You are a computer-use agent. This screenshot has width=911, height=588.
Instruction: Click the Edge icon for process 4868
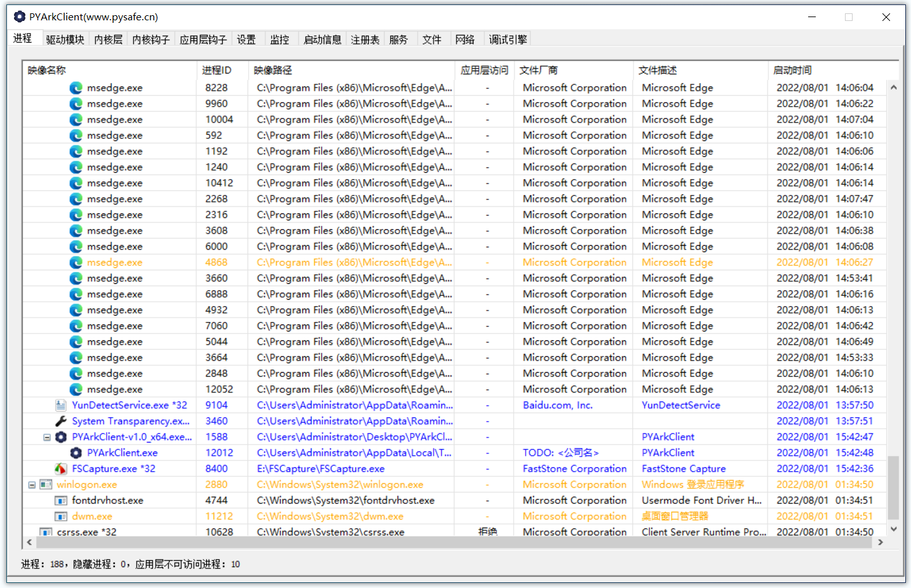click(76, 262)
